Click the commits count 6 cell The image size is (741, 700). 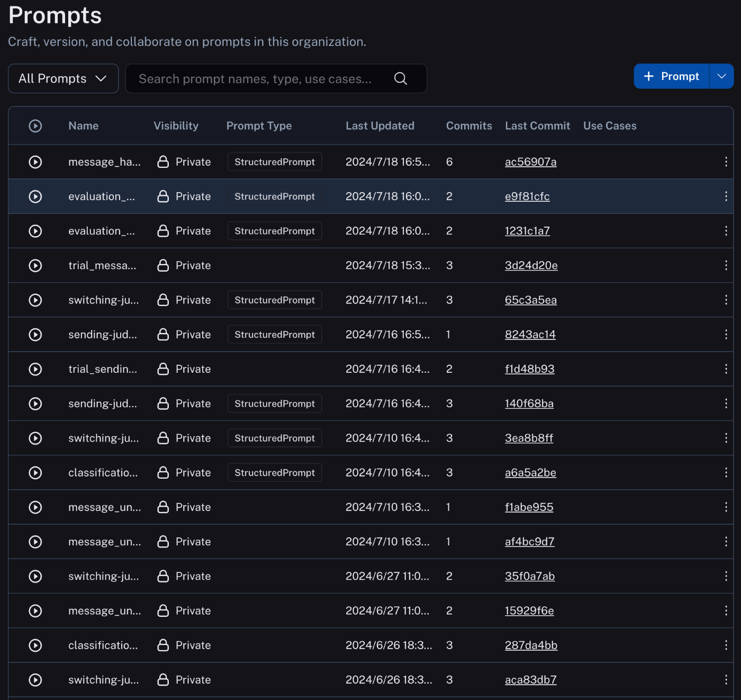449,162
